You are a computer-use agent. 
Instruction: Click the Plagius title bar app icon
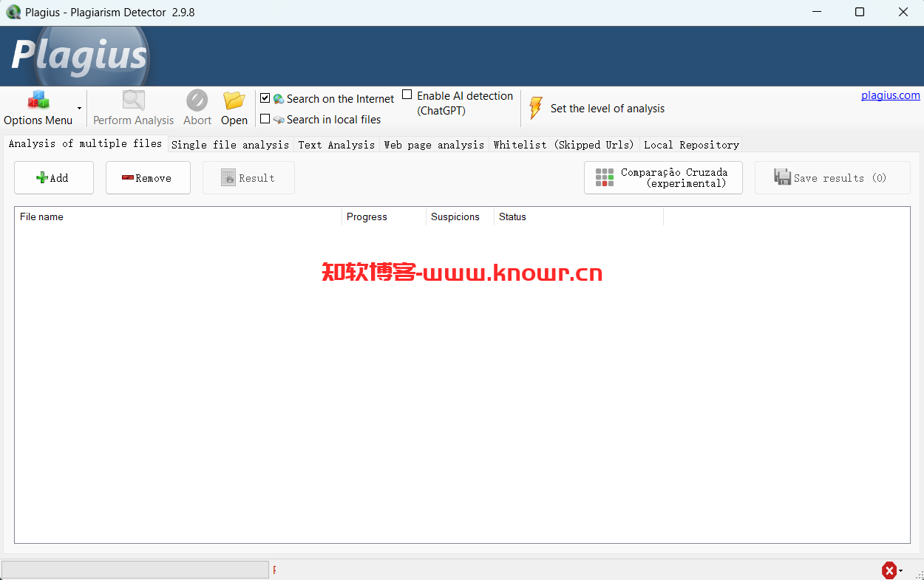point(13,13)
